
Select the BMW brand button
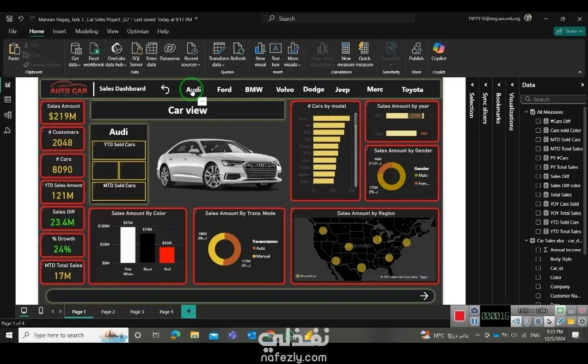(254, 90)
